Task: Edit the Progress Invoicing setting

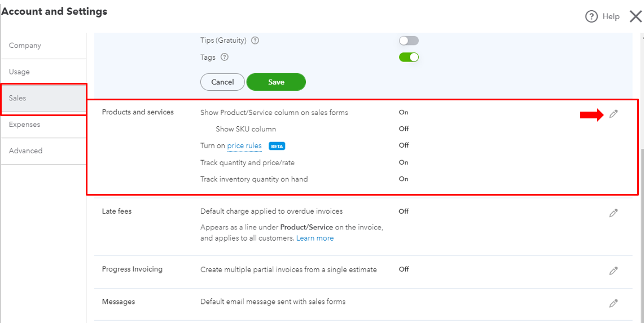Action: (x=614, y=271)
